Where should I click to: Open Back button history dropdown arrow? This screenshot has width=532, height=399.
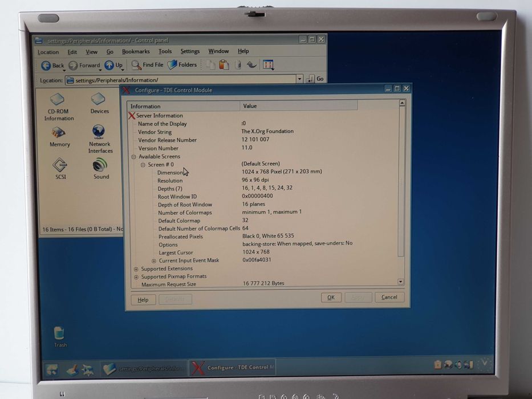click(x=64, y=70)
